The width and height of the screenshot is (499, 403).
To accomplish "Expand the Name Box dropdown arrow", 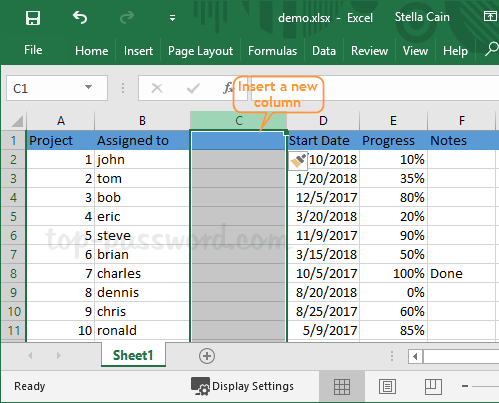I will click(x=88, y=87).
